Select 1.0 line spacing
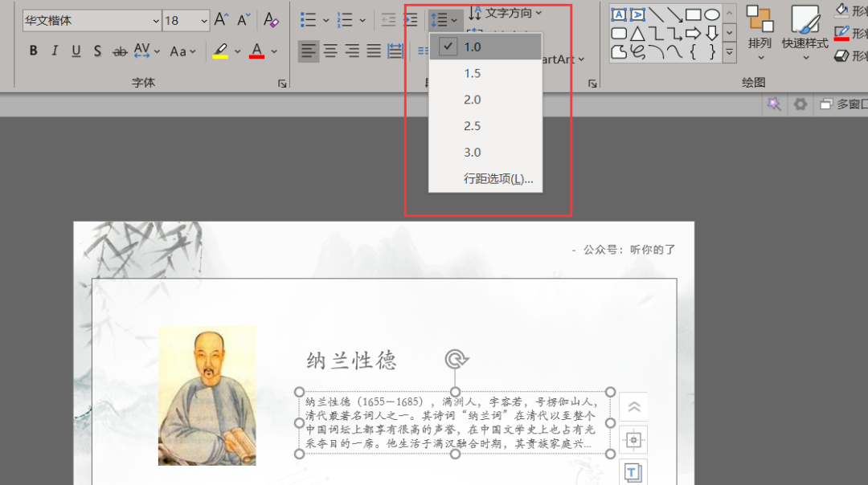This screenshot has width=868, height=485. 485,47
